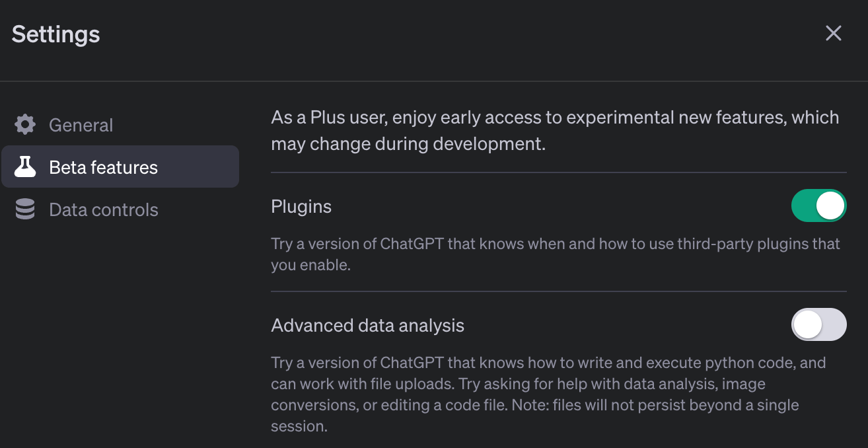This screenshot has height=448, width=868.
Task: Click the Beta features flask icon
Action: coord(25,167)
